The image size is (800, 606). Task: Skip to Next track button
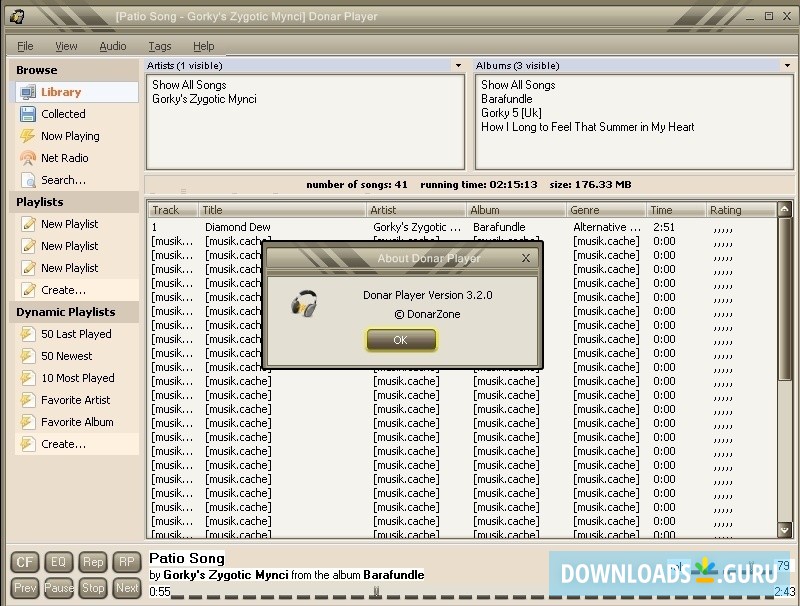[127, 588]
